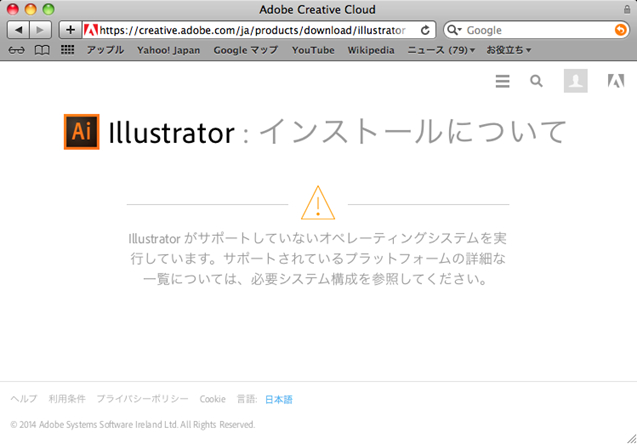Click the lock icon in title bar
The width and height of the screenshot is (637, 444).
pos(627,9)
